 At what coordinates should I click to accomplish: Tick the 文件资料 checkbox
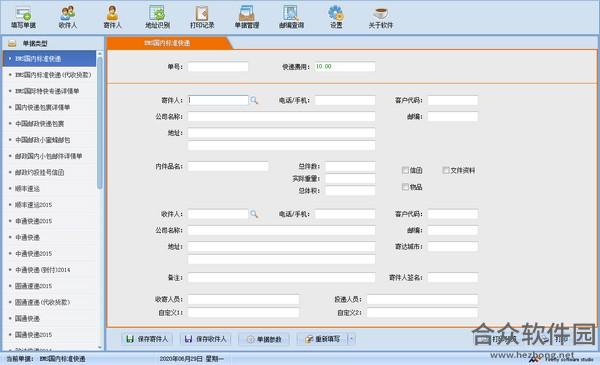[x=446, y=170]
